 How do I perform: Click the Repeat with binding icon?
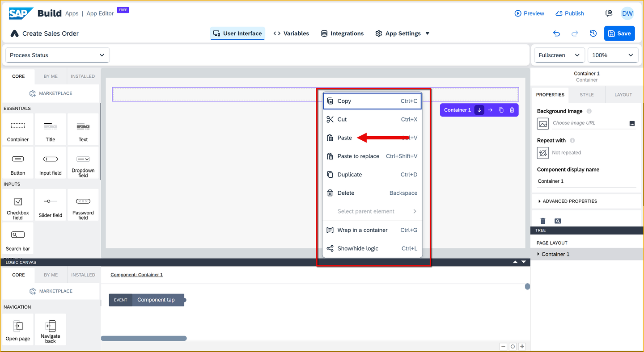[543, 153]
